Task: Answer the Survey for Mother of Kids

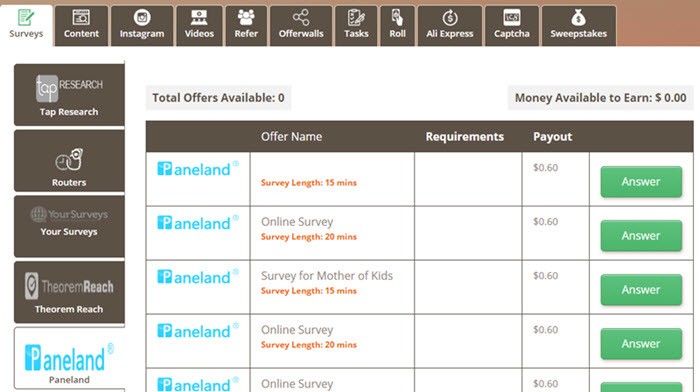Action: 641,290
